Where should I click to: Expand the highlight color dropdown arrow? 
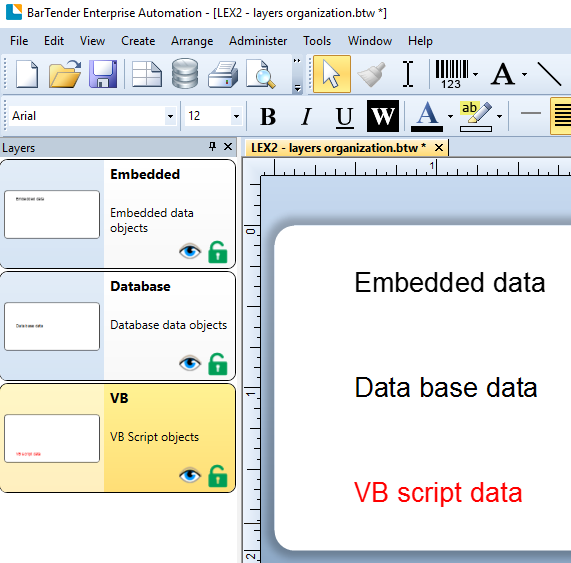coord(500,117)
